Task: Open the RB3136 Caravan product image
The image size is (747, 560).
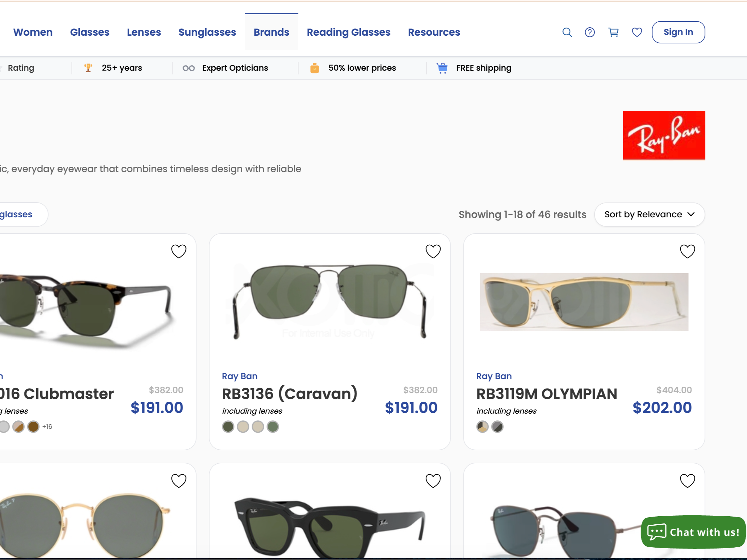Action: pos(329,301)
